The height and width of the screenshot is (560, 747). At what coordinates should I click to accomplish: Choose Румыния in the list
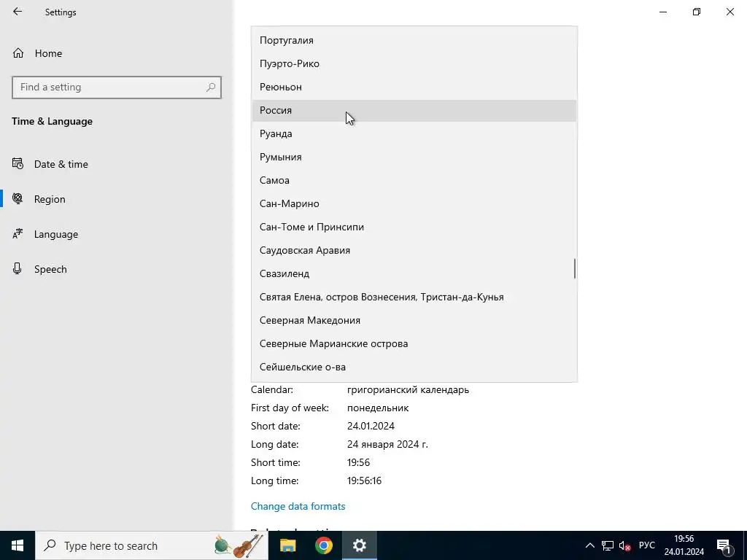(414, 157)
